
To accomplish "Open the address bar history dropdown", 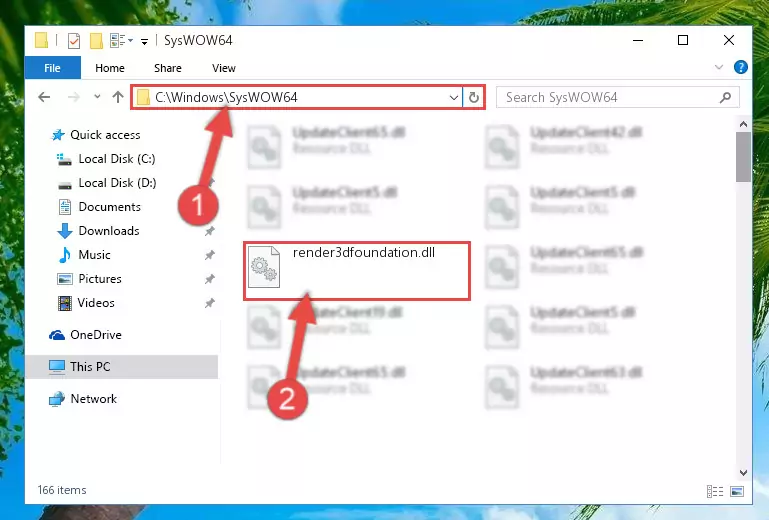I will 454,98.
